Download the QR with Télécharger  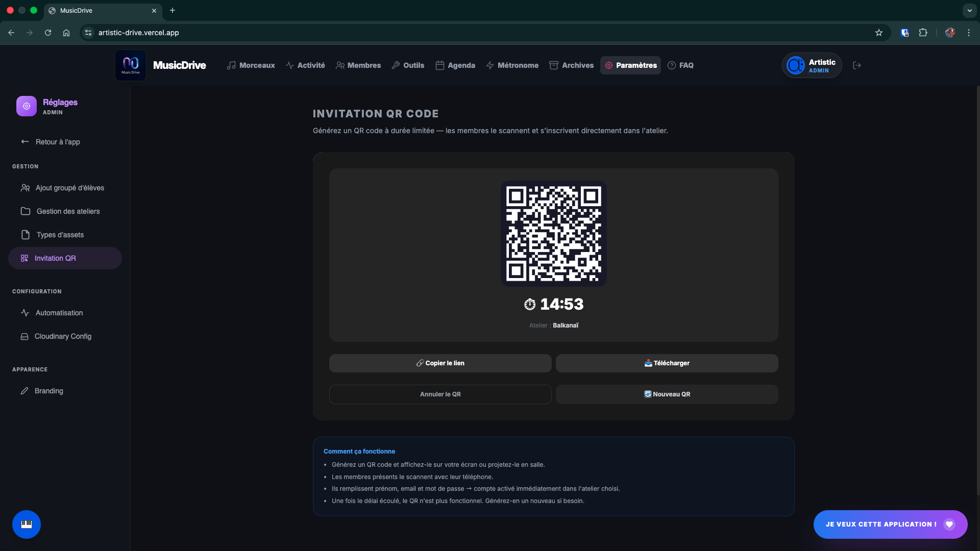(x=667, y=363)
